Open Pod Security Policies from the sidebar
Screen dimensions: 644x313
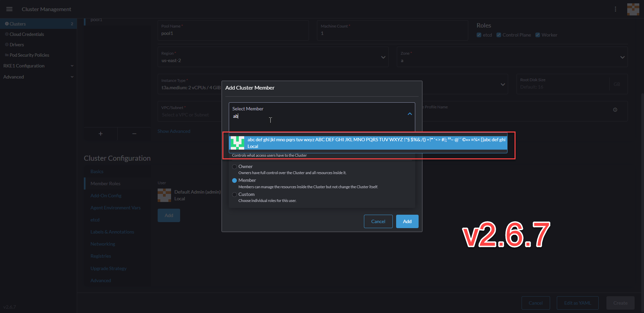[7, 55]
